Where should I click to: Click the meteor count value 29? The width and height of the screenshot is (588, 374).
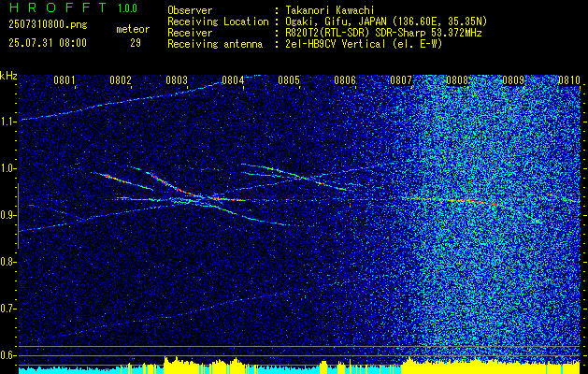[x=136, y=43]
